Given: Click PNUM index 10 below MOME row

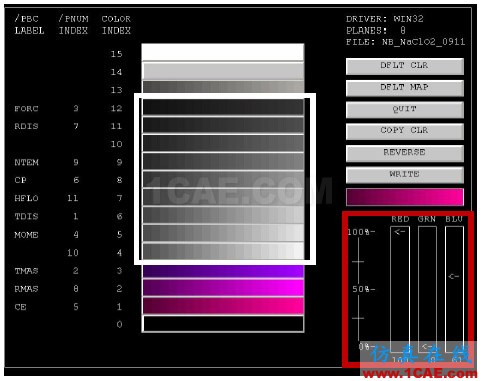Looking at the screenshot, I should (x=73, y=253).
